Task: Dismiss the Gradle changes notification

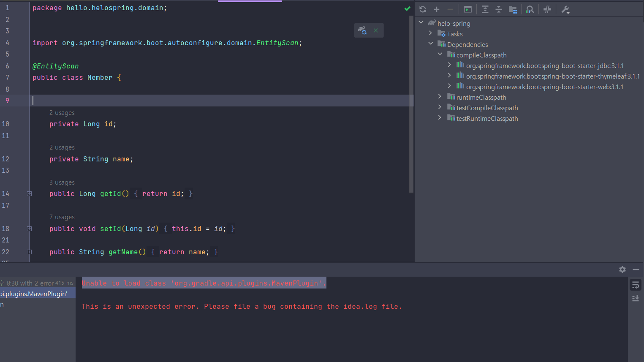Action: click(376, 30)
